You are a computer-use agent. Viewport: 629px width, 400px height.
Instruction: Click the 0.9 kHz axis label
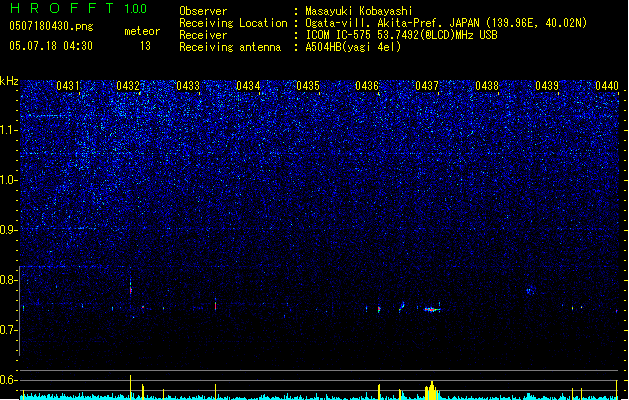pos(9,230)
